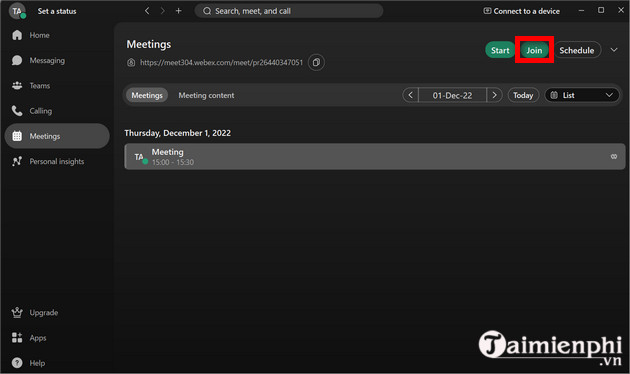Viewport: 630px width, 374px height.
Task: Click the Join meeting button
Action: (534, 50)
